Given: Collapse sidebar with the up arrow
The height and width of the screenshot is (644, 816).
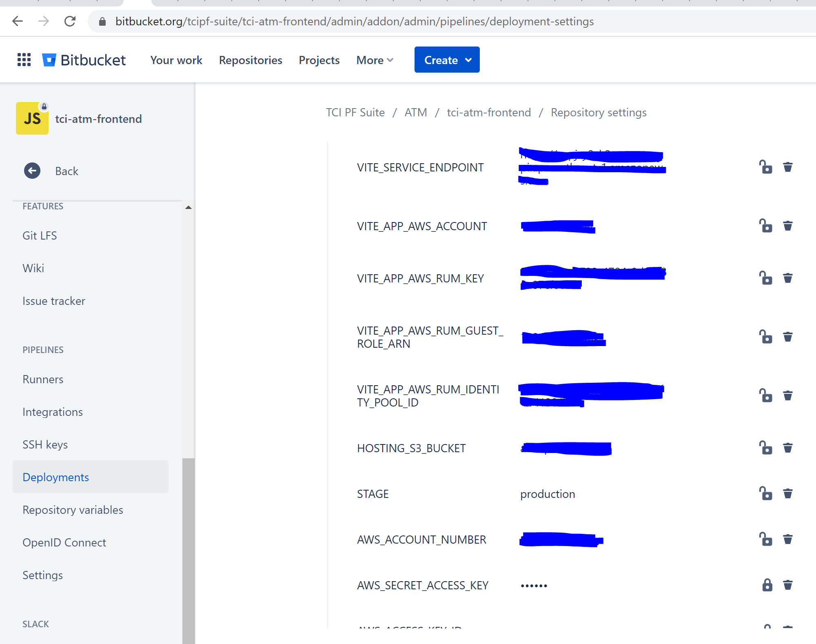Looking at the screenshot, I should [188, 207].
